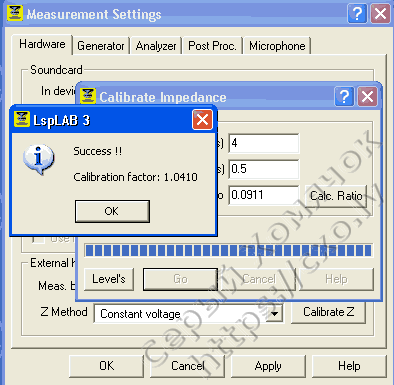Image resolution: width=394 pixels, height=385 pixels.
Task: Click the help question mark in Measurement Settings
Action: click(357, 14)
